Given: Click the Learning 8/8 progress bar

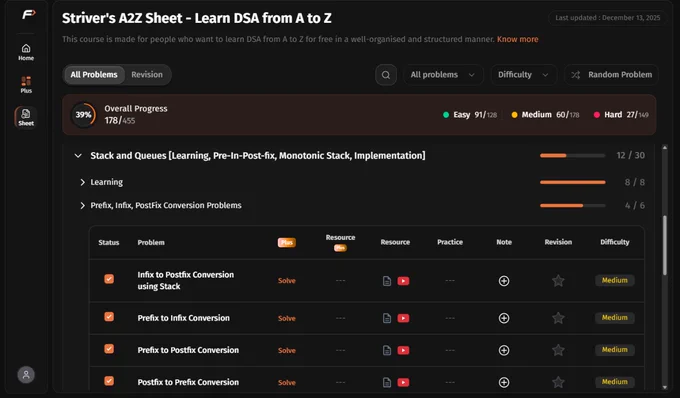Looking at the screenshot, I should (572, 183).
